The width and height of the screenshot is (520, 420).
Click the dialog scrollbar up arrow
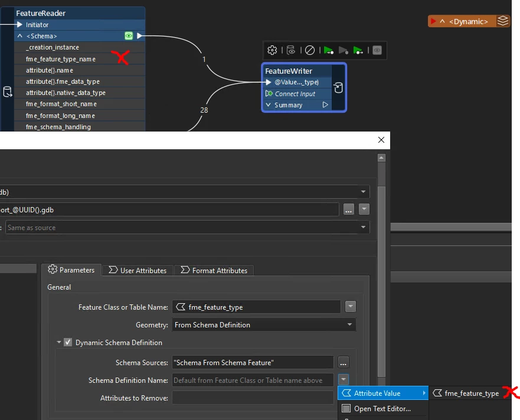click(381, 157)
